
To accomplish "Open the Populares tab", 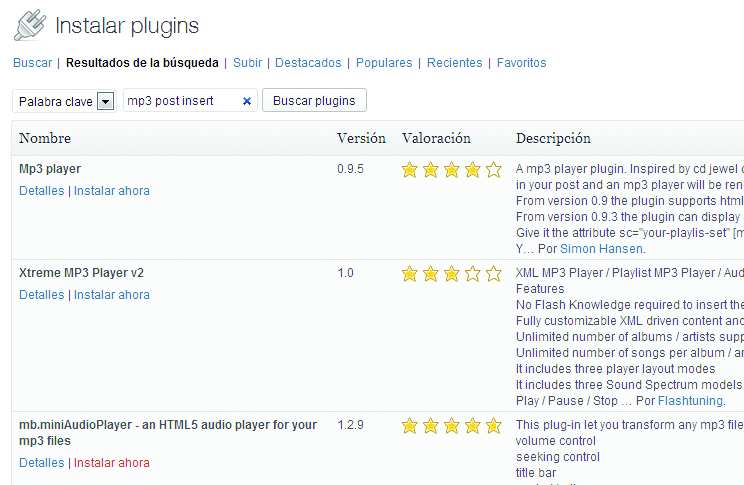I will [384, 63].
